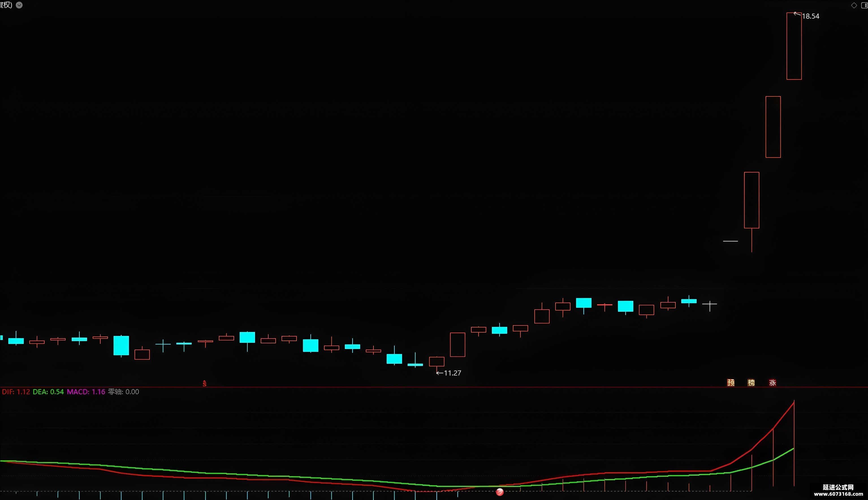Click the 零轴 0.00 label
The image size is (868, 500).
[x=124, y=392]
